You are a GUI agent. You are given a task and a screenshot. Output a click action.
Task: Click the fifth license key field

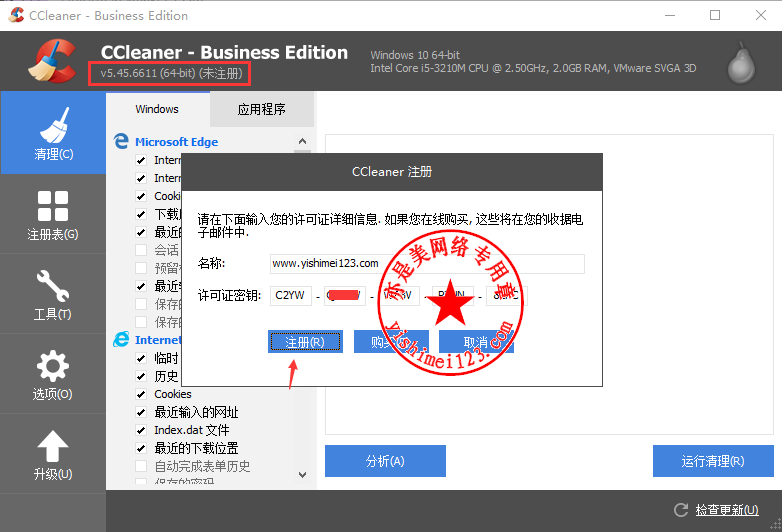click(506, 296)
